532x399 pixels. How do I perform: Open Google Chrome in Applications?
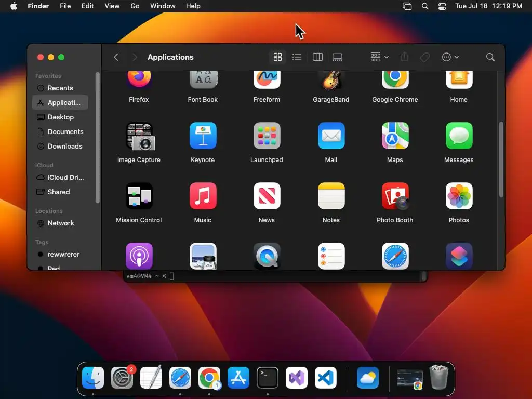[x=395, y=79]
